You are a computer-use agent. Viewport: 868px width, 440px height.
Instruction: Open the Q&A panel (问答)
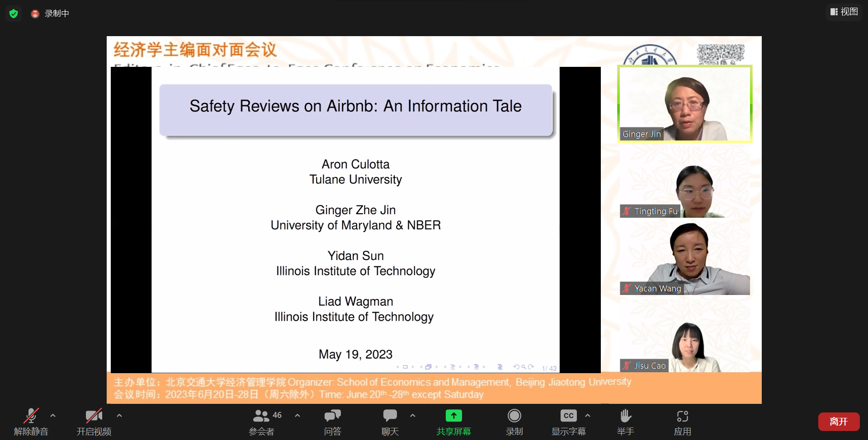point(333,422)
